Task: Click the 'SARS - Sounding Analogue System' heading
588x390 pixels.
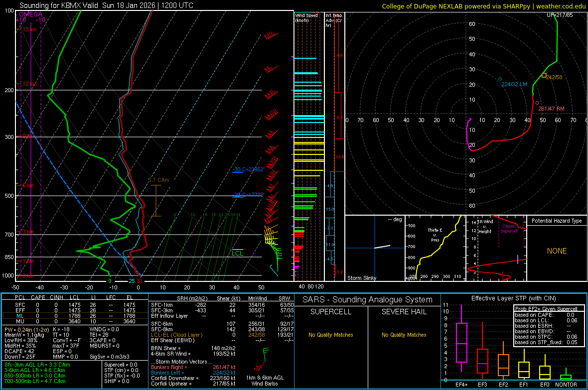Action: pos(368,300)
